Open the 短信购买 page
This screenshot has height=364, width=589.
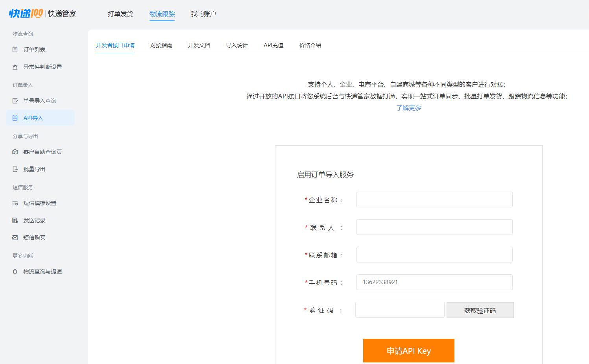[x=35, y=237]
